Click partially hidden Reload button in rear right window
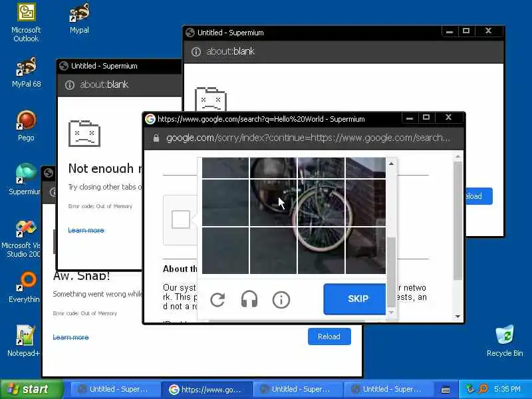The image size is (532, 399). pyautogui.click(x=479, y=196)
